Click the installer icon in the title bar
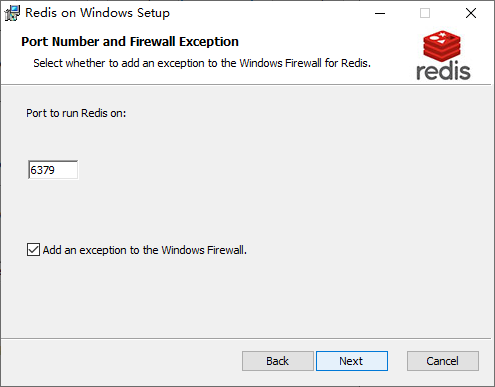495x387 pixels. point(12,13)
